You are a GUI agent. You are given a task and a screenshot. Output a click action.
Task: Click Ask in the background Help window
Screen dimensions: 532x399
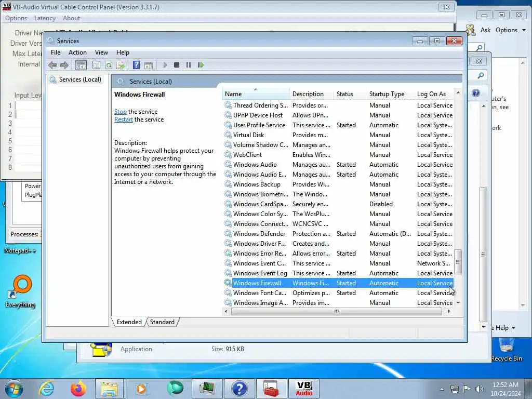pyautogui.click(x=485, y=30)
